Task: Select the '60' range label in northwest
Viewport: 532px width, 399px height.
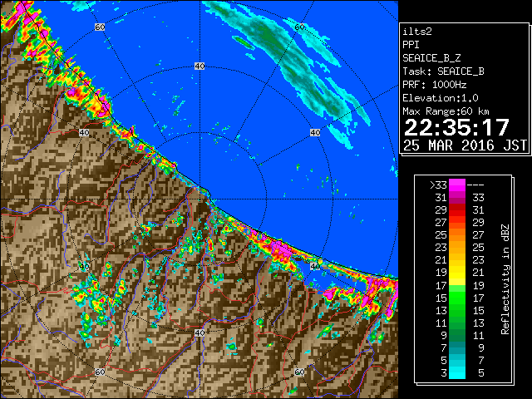Action: click(100, 27)
